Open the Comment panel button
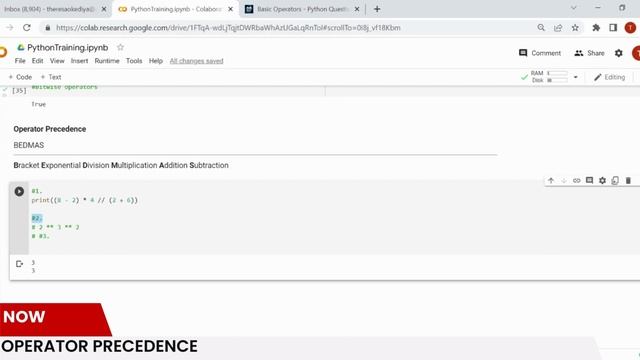The width and height of the screenshot is (640, 360). click(x=540, y=53)
